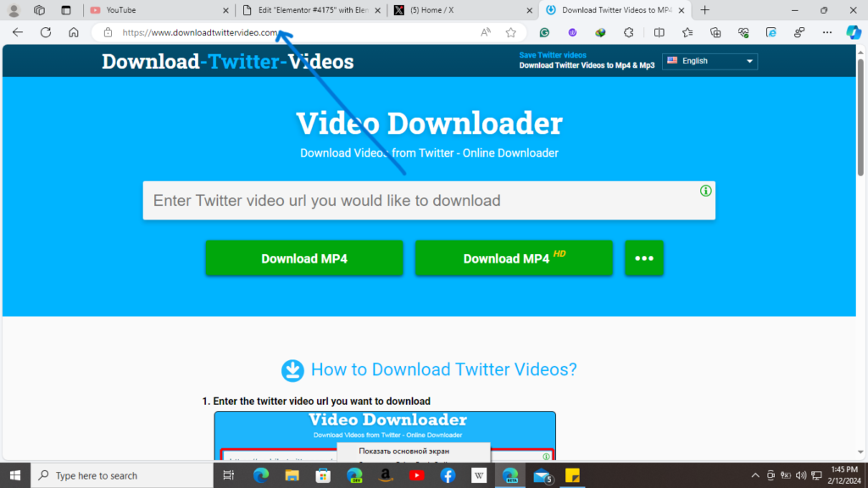The image size is (868, 488).
Task: Expand the English language dropdown
Action: pos(709,61)
